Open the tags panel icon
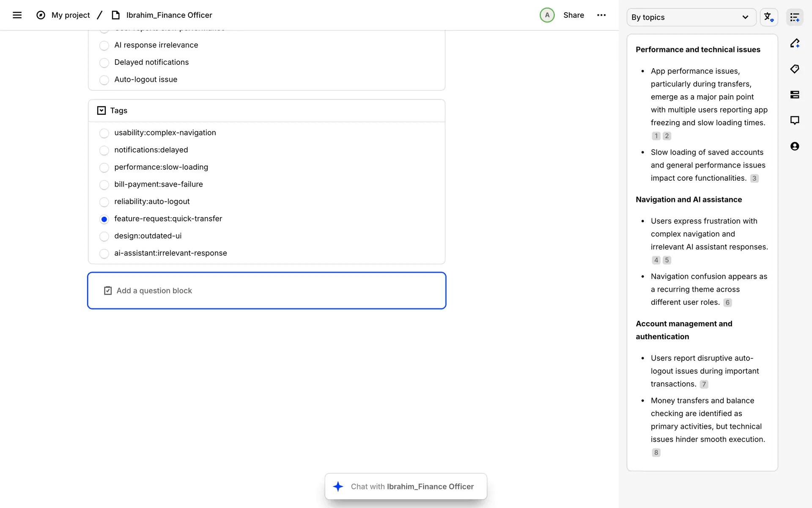 pyautogui.click(x=795, y=69)
